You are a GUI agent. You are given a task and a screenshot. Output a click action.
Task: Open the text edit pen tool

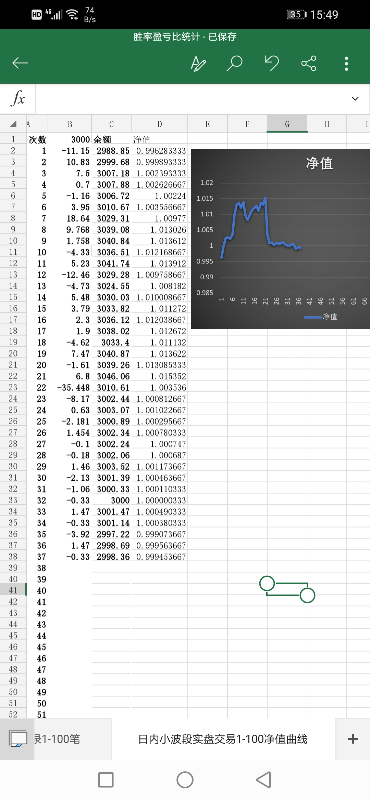click(x=198, y=63)
